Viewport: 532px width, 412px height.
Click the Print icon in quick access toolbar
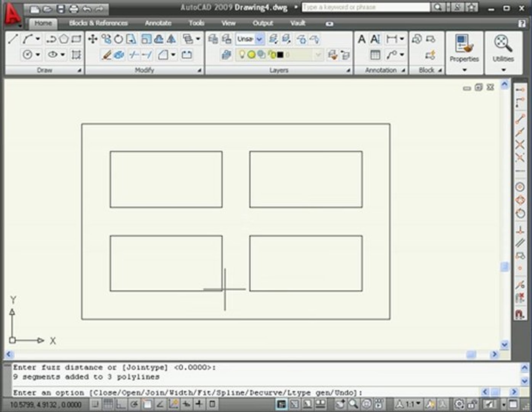point(74,9)
